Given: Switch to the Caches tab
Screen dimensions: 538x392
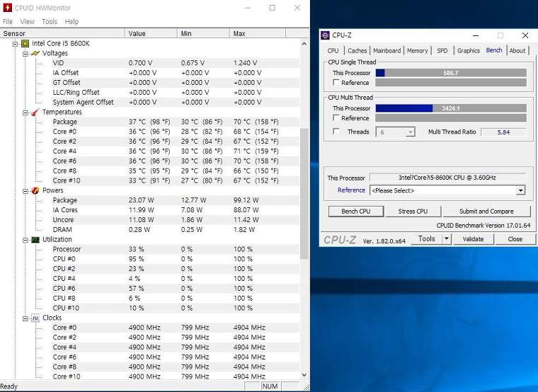Looking at the screenshot, I should coord(357,50).
